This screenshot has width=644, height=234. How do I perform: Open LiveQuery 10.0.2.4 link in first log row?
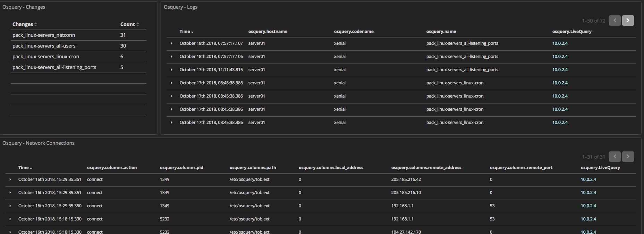pyautogui.click(x=560, y=43)
